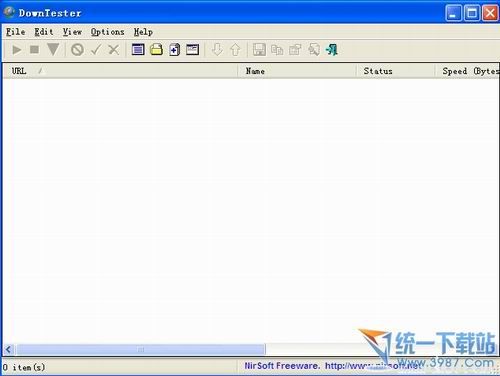Stop the test with the square icon

click(x=34, y=50)
